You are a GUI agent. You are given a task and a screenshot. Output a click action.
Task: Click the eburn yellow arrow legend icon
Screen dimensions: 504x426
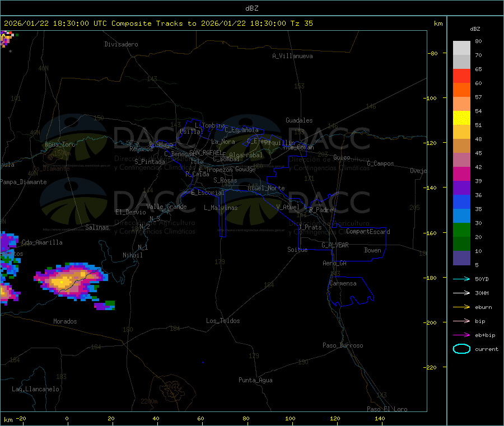461,307
